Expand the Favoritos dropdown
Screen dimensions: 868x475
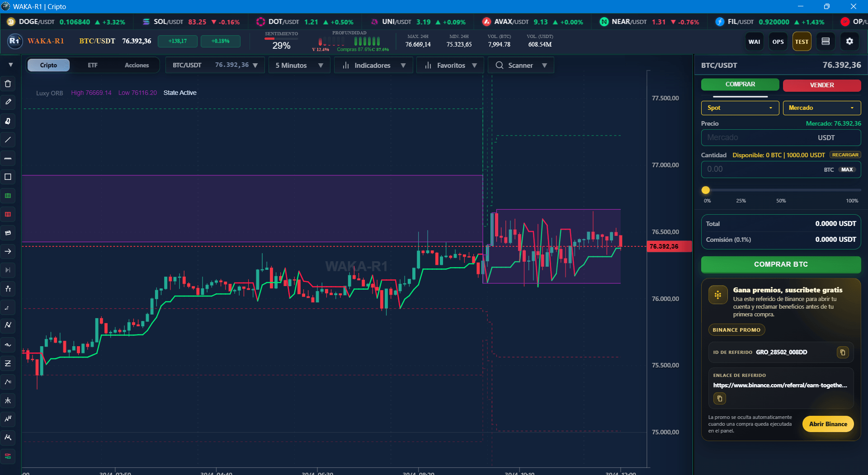point(450,65)
